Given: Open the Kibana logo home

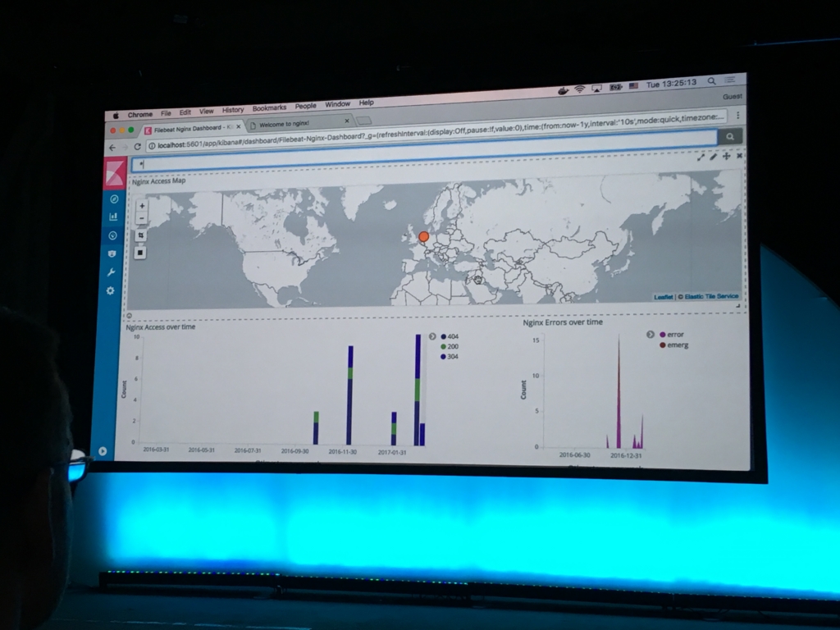Looking at the screenshot, I should coord(115,173).
